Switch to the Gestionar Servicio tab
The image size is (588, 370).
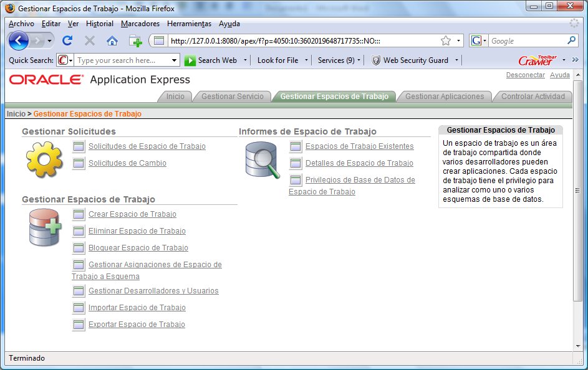233,97
